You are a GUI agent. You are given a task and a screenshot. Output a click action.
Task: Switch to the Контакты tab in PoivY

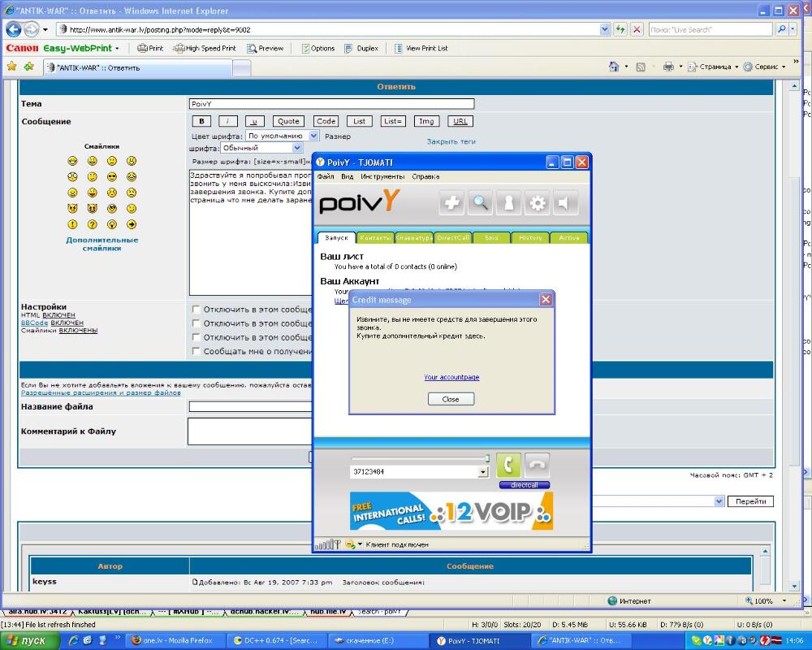(x=375, y=238)
